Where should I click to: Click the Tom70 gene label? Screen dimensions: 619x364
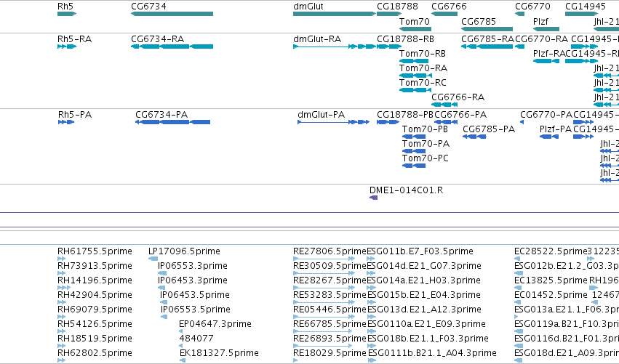tap(415, 22)
